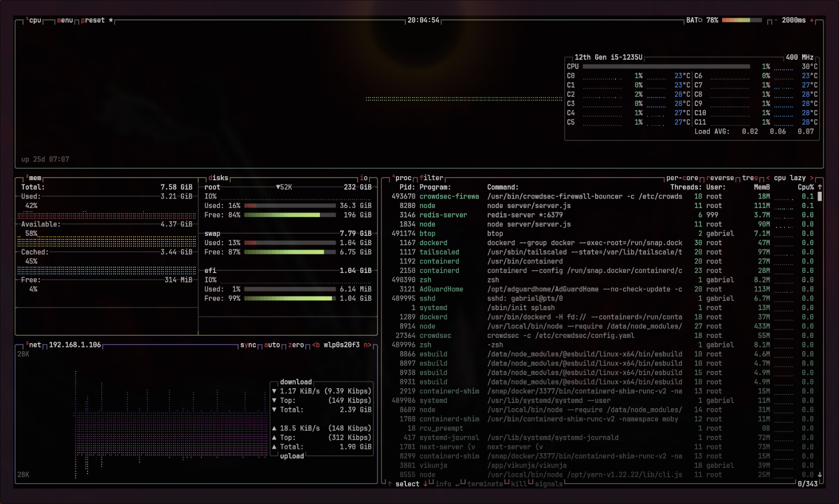Select the btop process row

pyautogui.click(x=524, y=233)
